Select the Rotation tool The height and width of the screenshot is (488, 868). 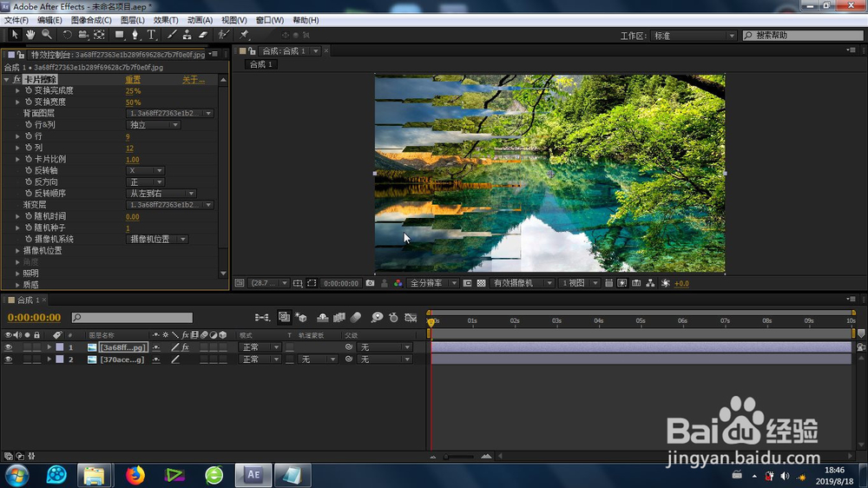67,35
